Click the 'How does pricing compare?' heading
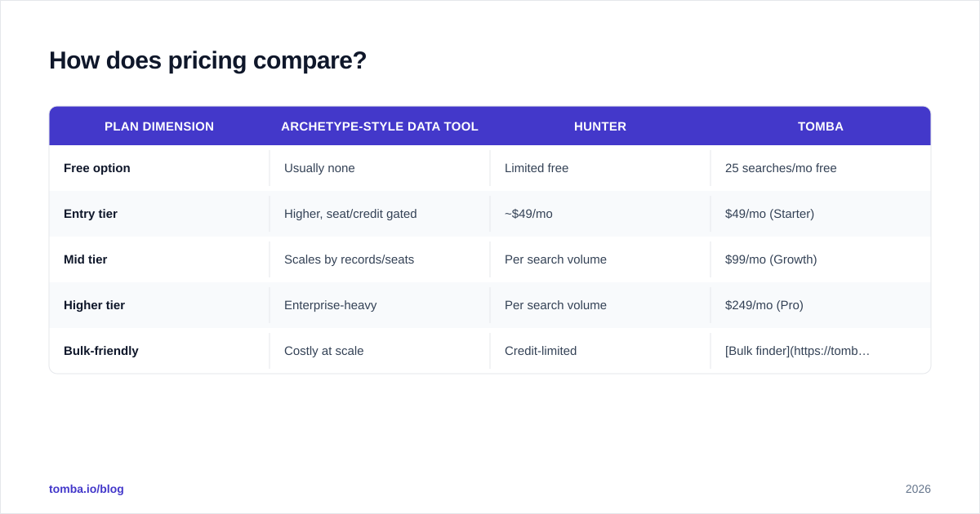Viewport: 980px width, 514px height. (x=207, y=60)
